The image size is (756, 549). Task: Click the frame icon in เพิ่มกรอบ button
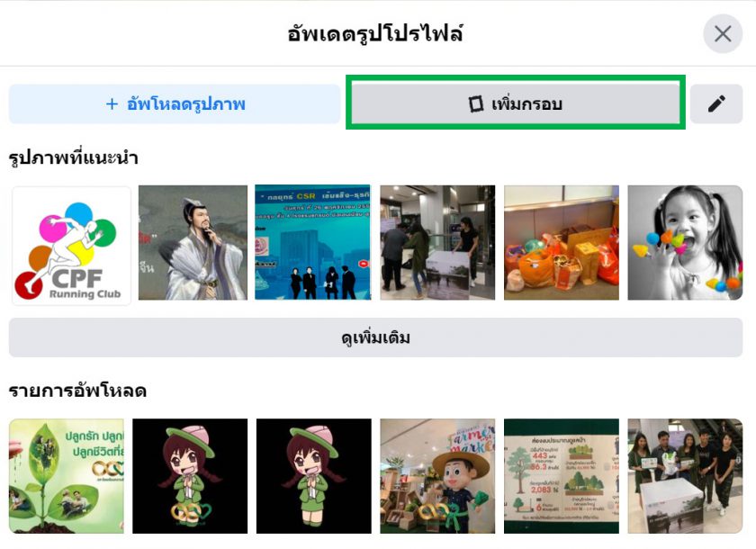click(x=476, y=103)
